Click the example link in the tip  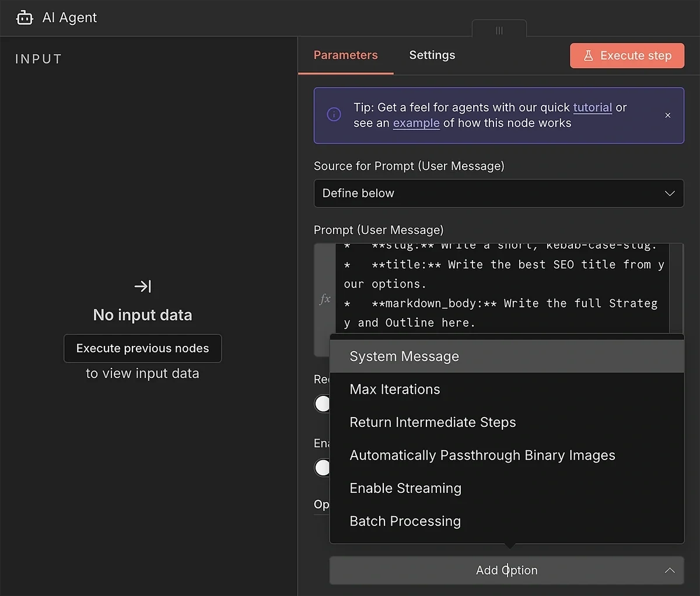(416, 123)
